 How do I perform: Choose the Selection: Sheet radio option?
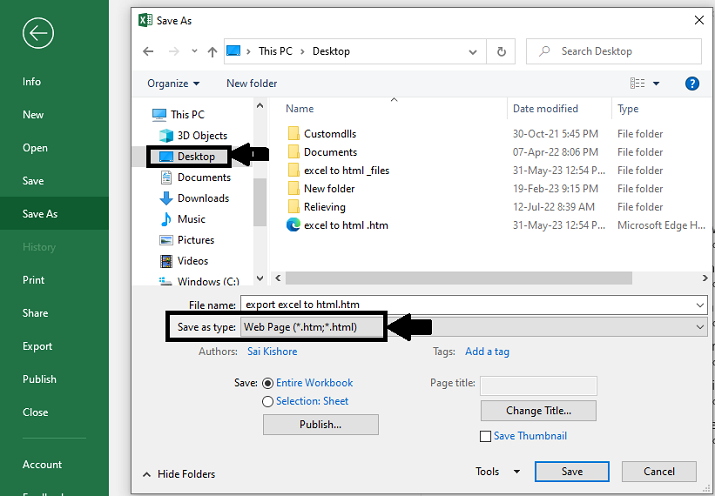click(x=268, y=401)
